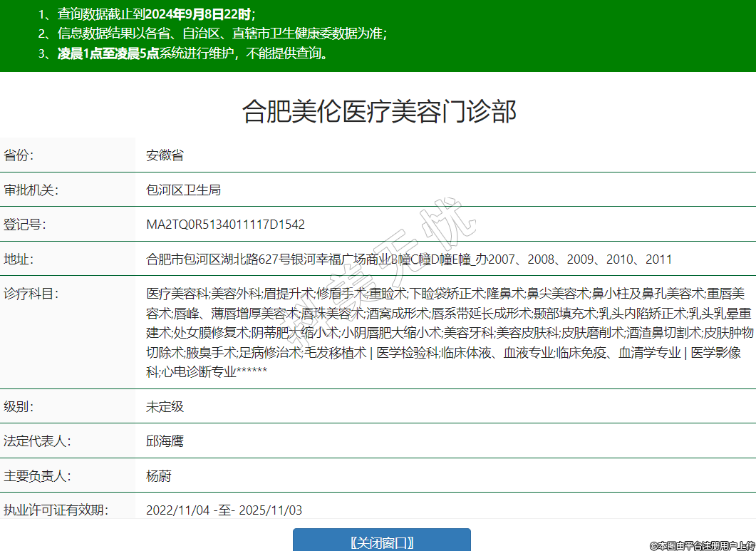Click the license validity dates 2022/11/04 -至- 2025/11/03
The height and width of the screenshot is (551, 756).
224,510
